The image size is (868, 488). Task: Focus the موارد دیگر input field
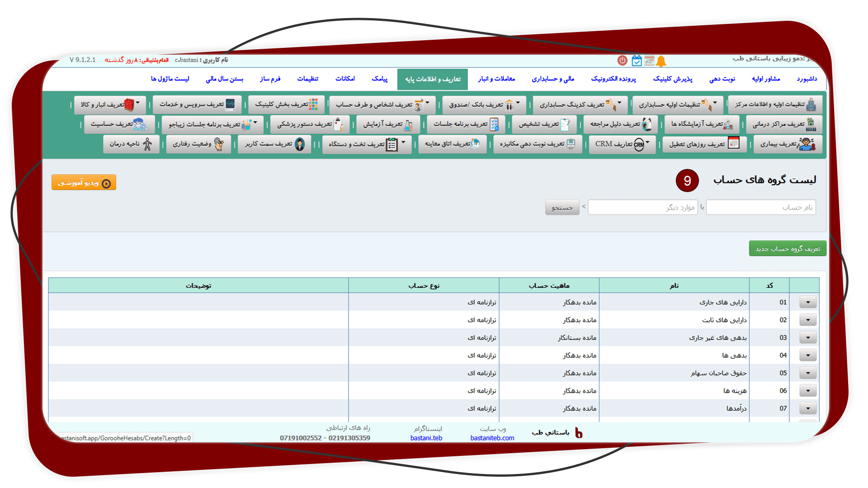(642, 207)
